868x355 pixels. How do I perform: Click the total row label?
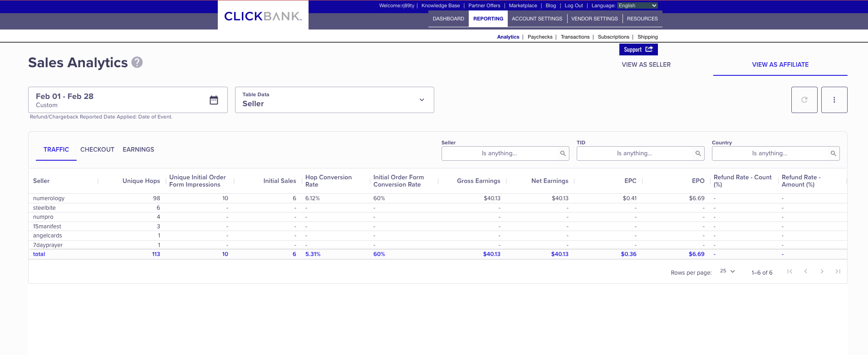39,254
